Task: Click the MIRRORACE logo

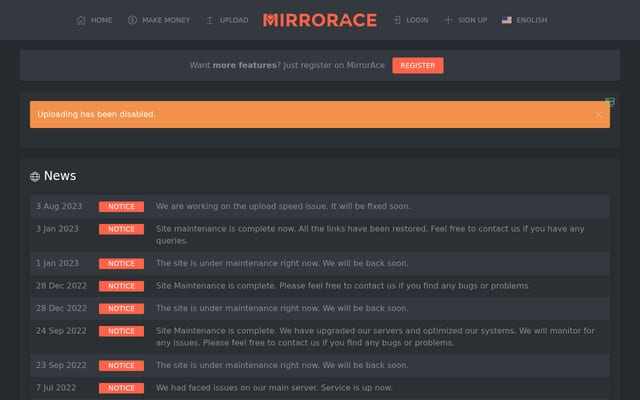Action: (x=320, y=20)
